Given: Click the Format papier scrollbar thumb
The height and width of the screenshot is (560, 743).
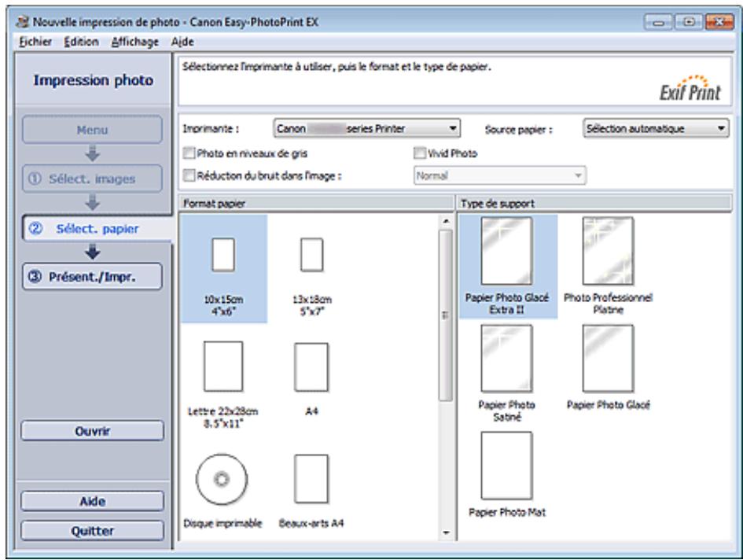Looking at the screenshot, I should (x=446, y=315).
